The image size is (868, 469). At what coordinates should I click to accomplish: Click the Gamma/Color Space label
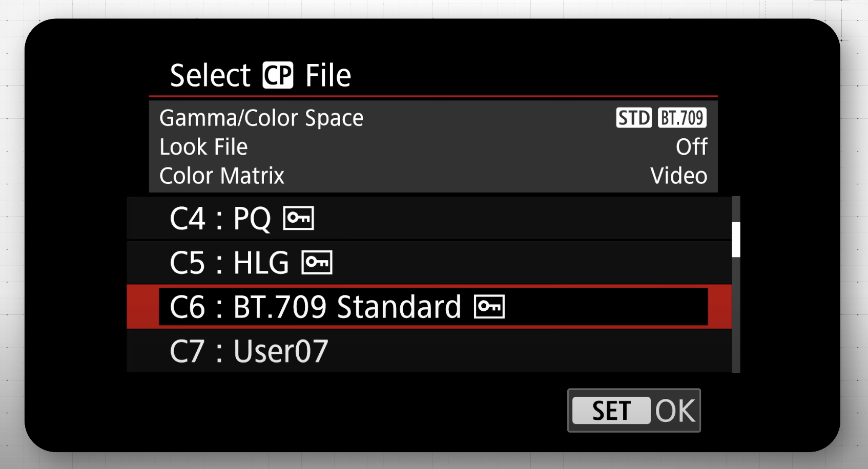coord(261,118)
